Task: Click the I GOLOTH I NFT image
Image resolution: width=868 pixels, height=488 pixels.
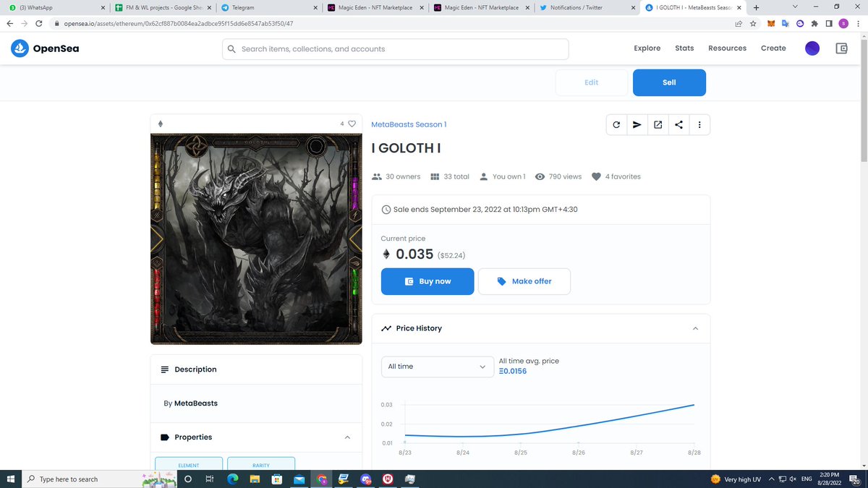Action: click(x=256, y=239)
